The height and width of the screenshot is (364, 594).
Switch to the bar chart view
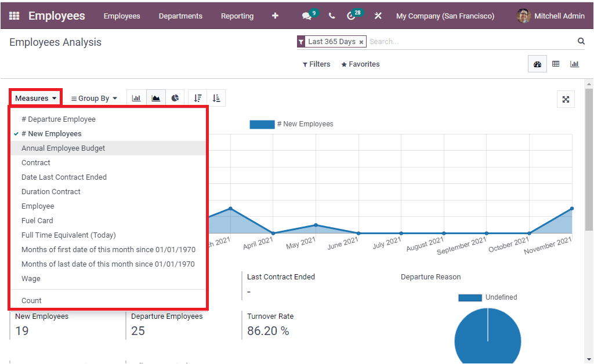tap(136, 97)
